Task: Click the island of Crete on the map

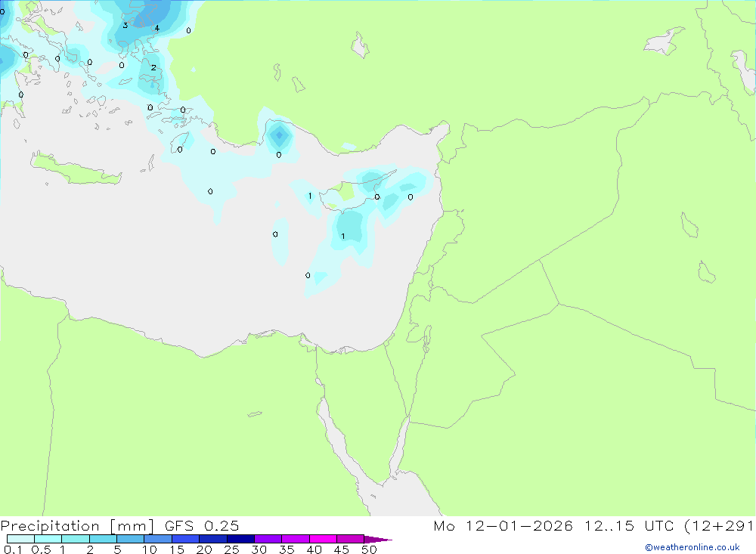Action: click(x=77, y=169)
